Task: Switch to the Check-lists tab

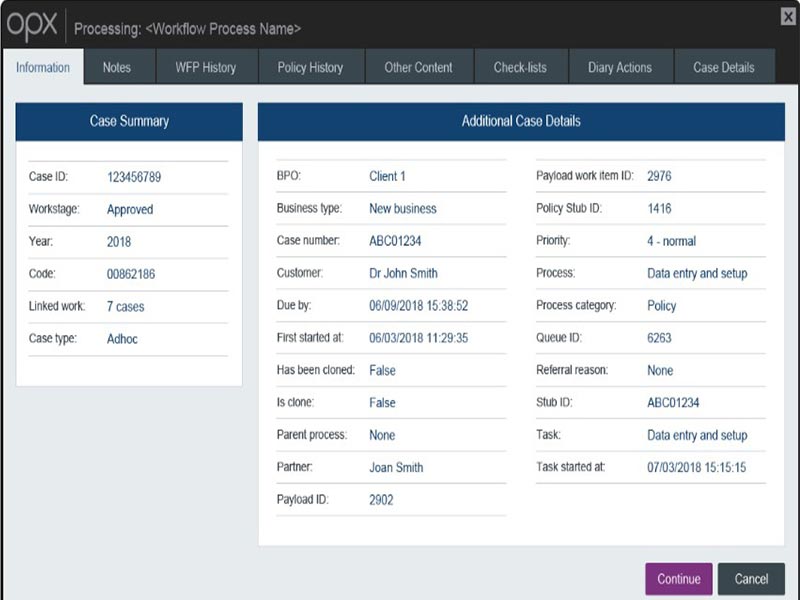Action: (x=520, y=68)
